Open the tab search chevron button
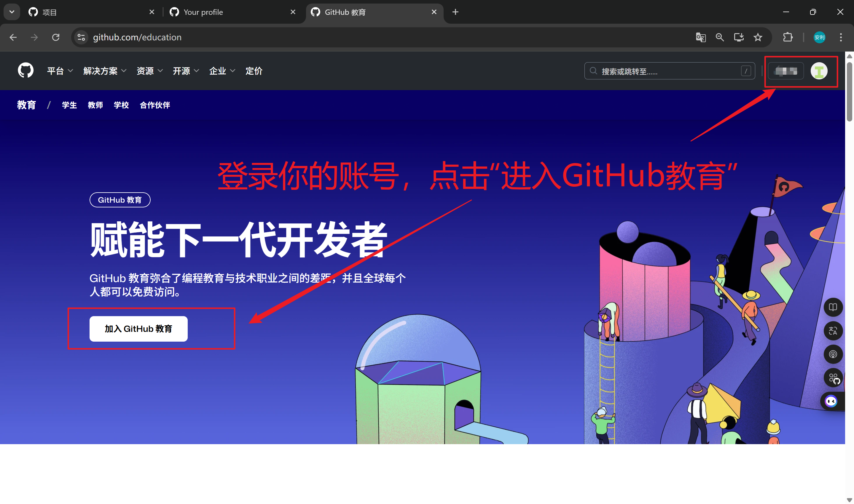Image resolution: width=854 pixels, height=504 pixels. point(12,12)
